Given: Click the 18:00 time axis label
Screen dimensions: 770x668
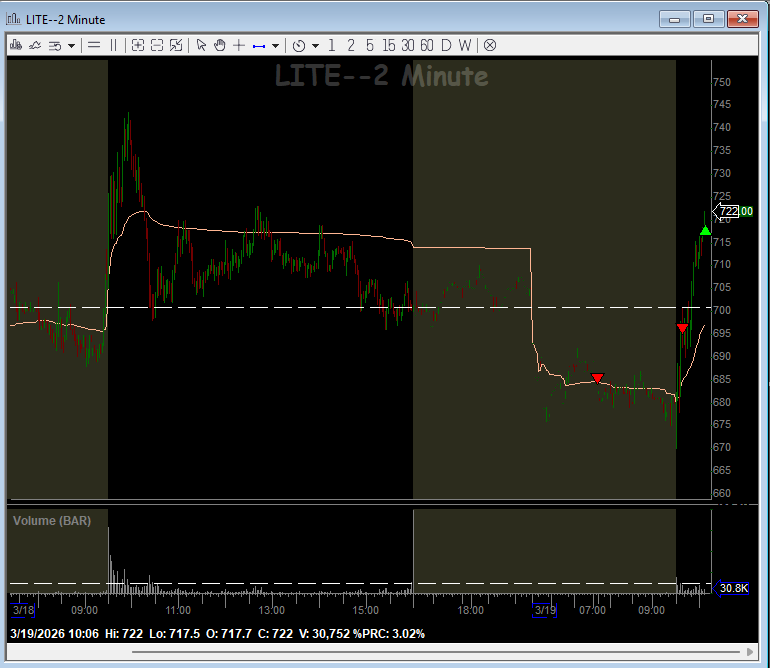Looking at the screenshot, I should click(470, 610).
